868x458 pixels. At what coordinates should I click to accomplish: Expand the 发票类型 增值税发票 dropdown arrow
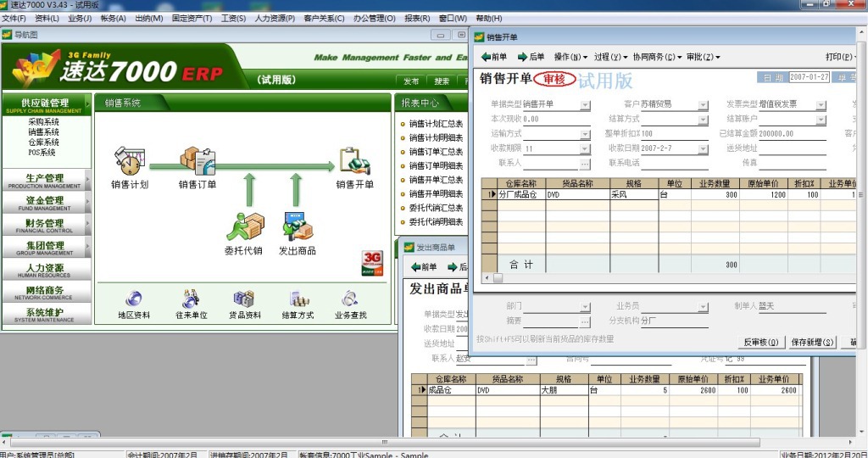coord(821,105)
